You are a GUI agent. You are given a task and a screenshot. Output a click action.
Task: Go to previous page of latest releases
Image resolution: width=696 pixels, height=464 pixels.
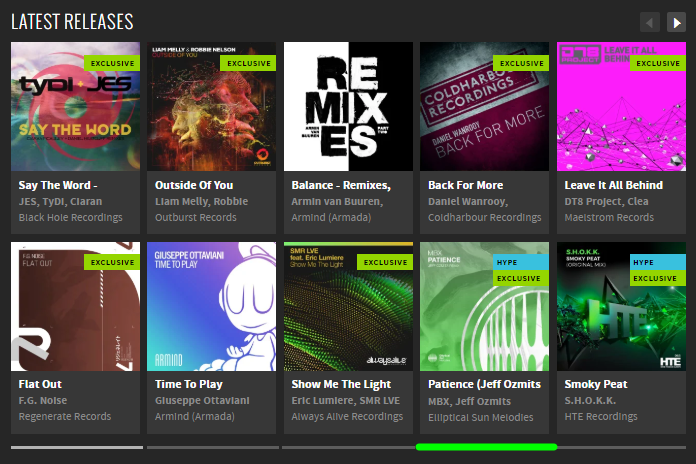pos(649,22)
